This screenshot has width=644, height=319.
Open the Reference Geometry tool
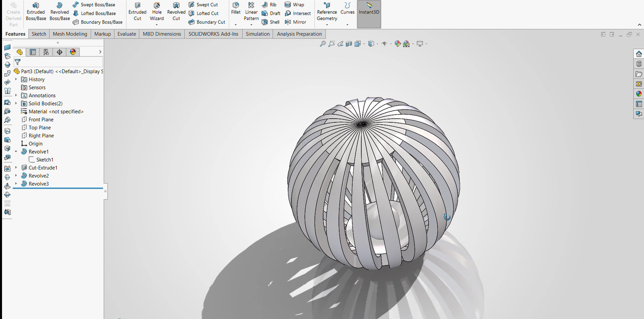pos(327,12)
